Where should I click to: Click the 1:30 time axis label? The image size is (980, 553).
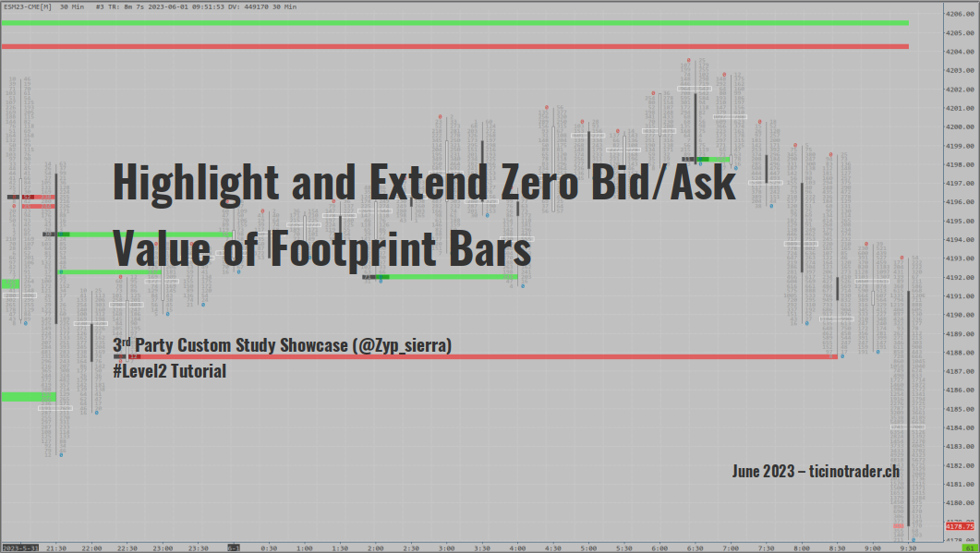[x=340, y=548]
